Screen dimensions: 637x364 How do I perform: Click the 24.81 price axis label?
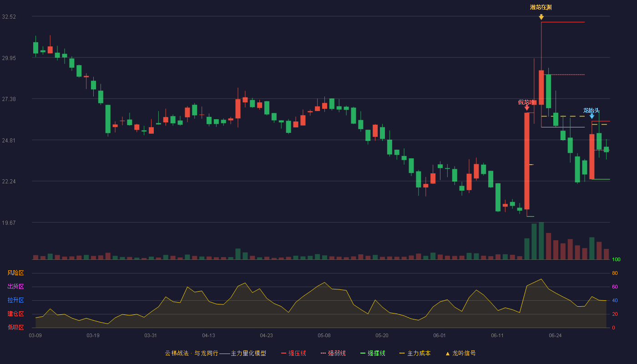tap(9, 140)
